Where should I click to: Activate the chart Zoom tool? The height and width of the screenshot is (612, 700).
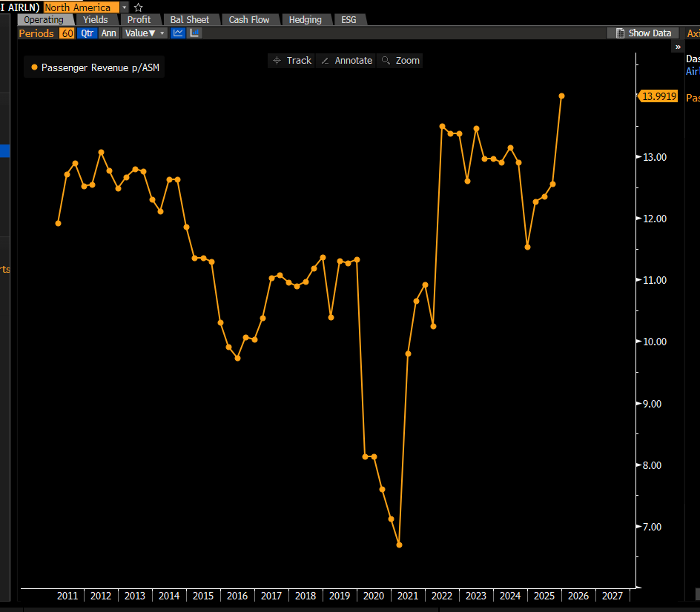400,61
